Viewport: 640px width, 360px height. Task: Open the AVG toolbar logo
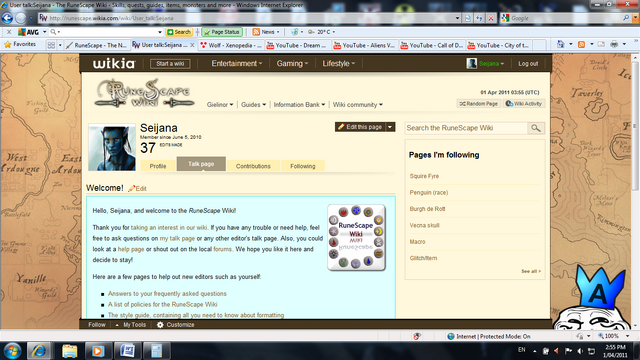(28, 32)
